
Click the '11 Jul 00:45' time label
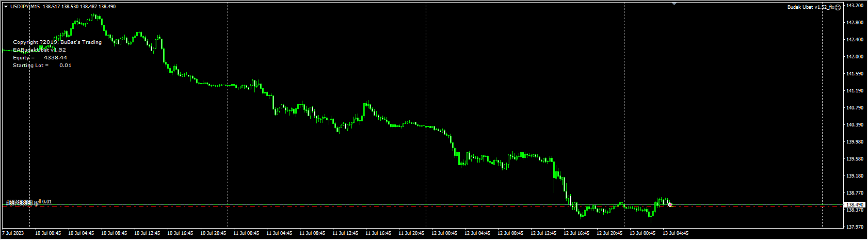point(246,233)
